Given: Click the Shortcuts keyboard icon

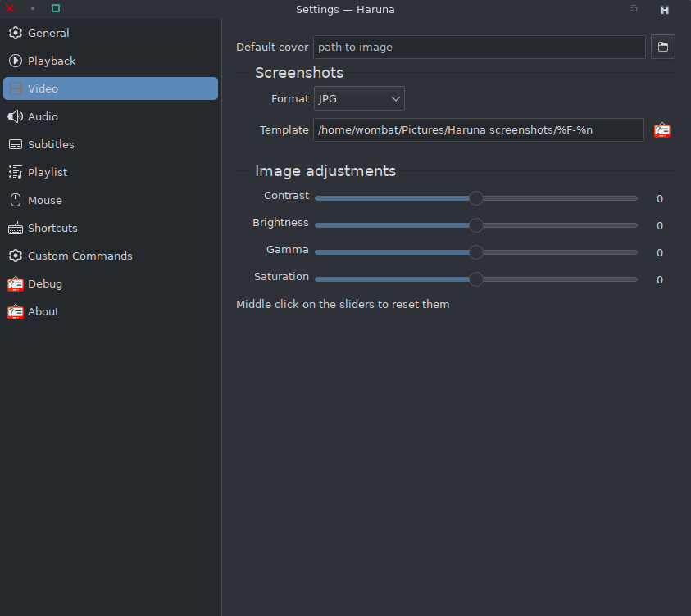Looking at the screenshot, I should pos(15,228).
